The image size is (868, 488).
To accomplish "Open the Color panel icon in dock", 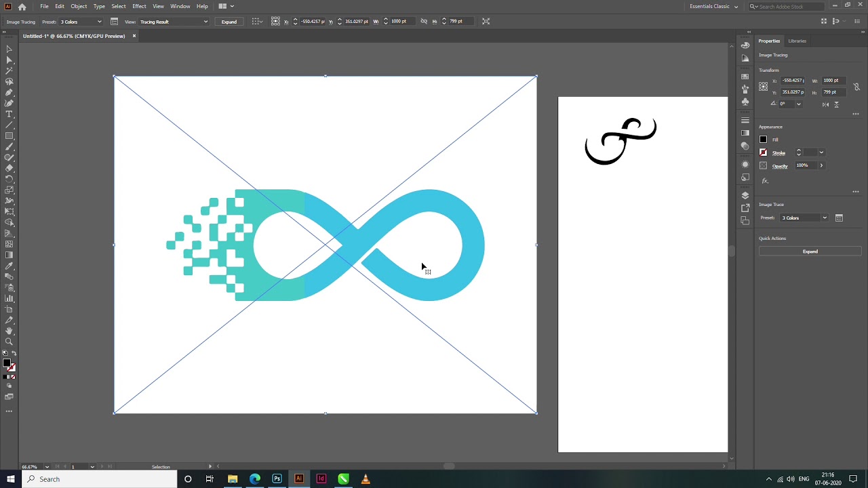I will pos(745,45).
